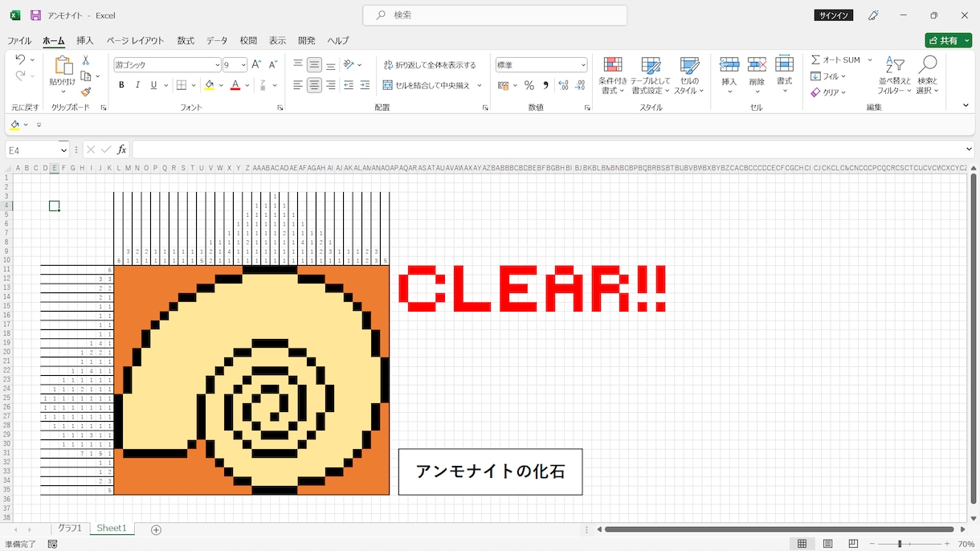980x551 pixels.
Task: Click the Comma style icon
Action: click(x=545, y=85)
